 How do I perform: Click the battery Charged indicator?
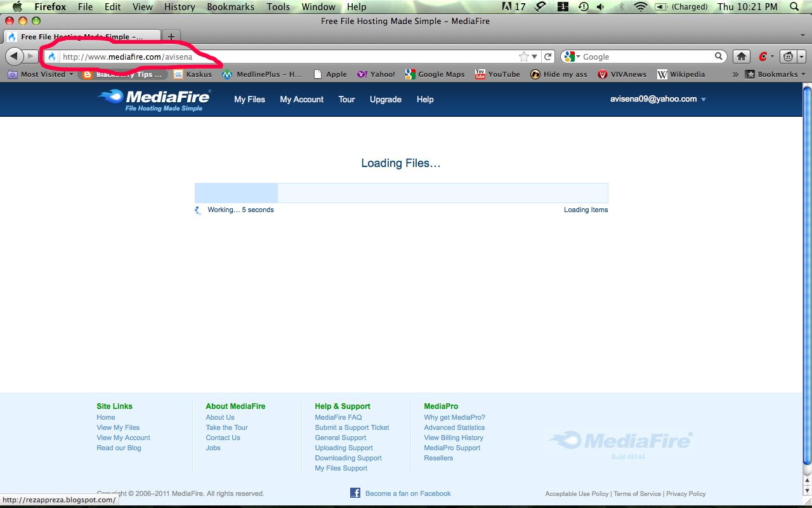tap(680, 6)
